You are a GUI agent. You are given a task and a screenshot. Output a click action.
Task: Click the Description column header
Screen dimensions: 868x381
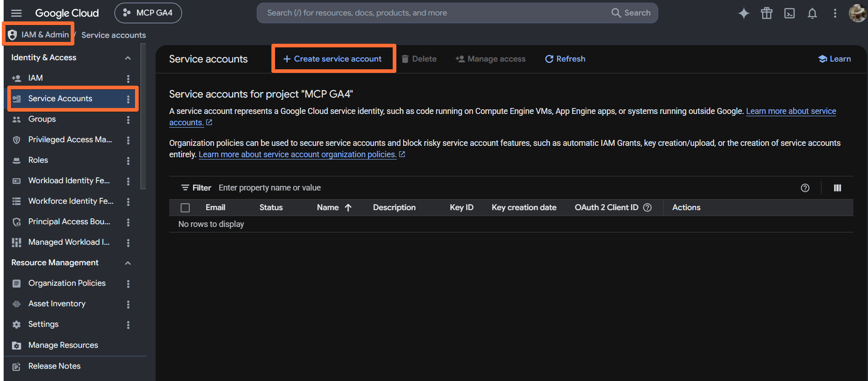click(394, 207)
